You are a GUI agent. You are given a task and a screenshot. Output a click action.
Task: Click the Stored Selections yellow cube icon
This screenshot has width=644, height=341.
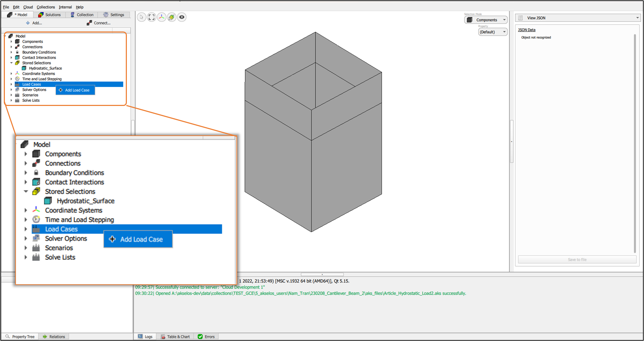pos(17,63)
